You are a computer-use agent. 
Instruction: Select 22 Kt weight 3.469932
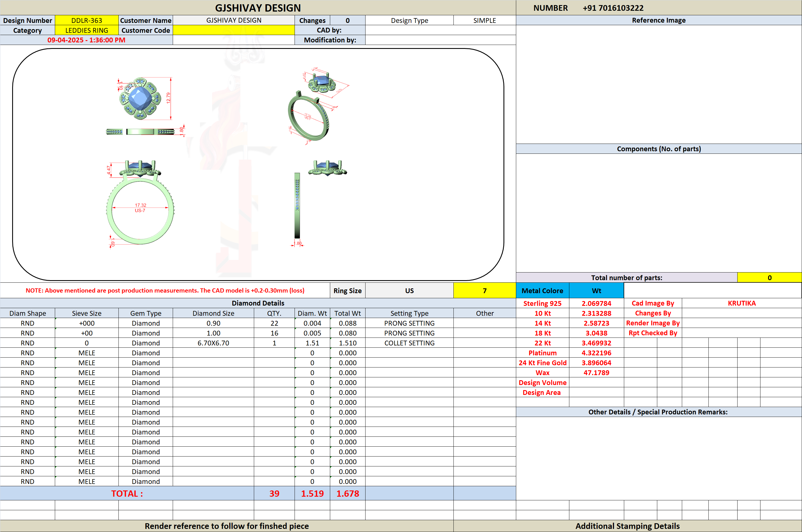(x=596, y=343)
